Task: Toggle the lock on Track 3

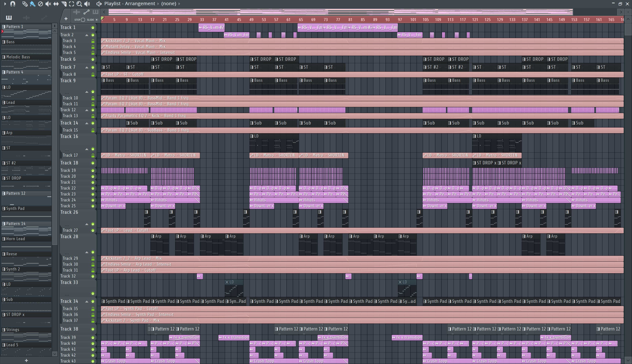Action: pyautogui.click(x=93, y=41)
